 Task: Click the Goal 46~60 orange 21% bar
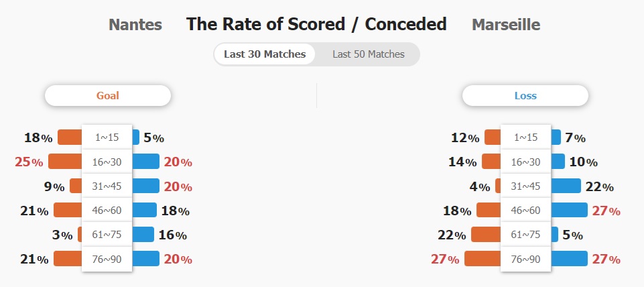tap(68, 210)
